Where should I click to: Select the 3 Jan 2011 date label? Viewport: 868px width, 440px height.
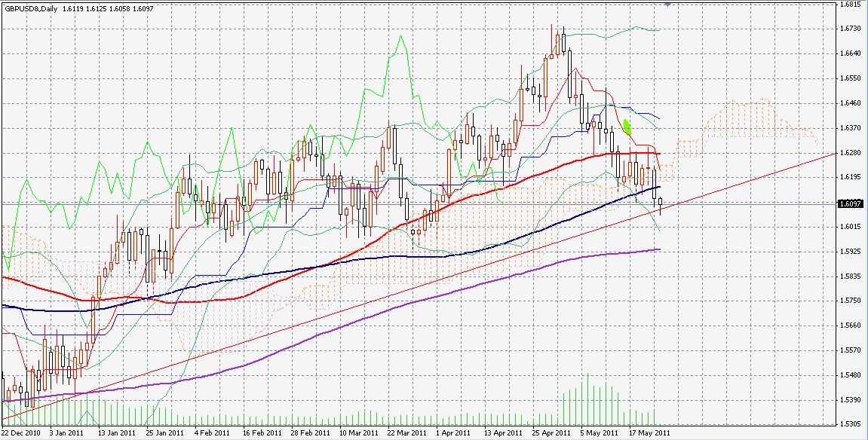coord(66,433)
